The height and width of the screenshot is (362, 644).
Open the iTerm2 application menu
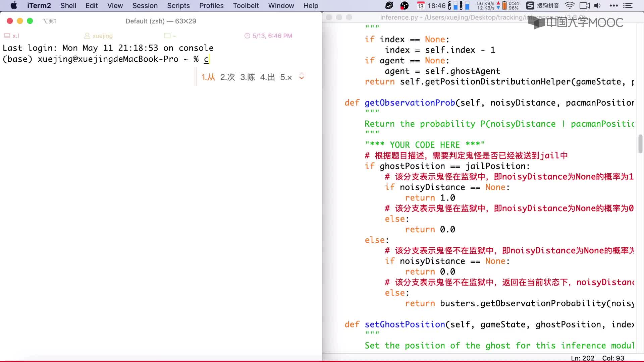click(39, 5)
